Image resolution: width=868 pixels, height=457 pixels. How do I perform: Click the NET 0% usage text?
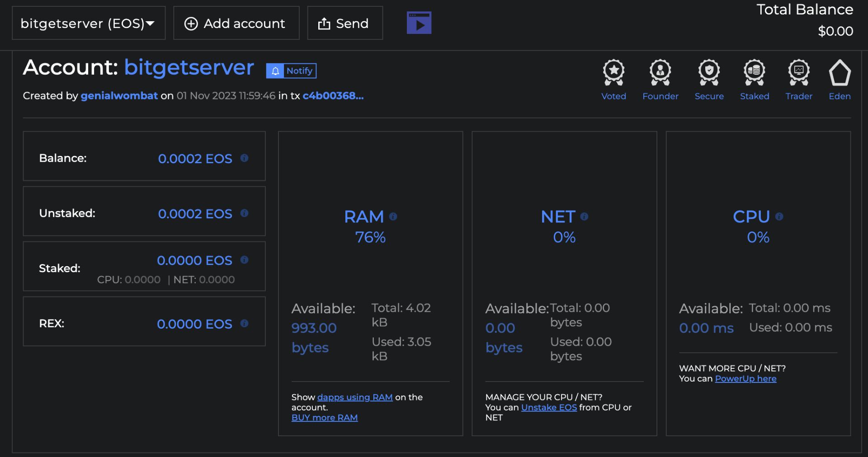pyautogui.click(x=564, y=237)
